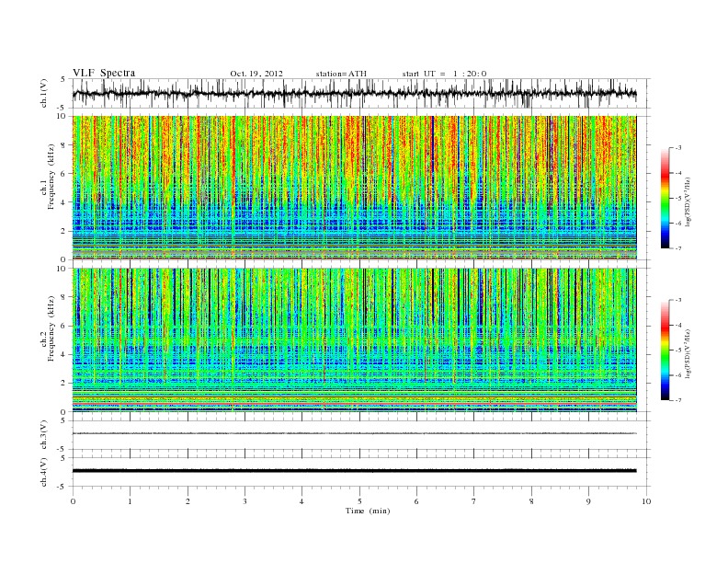Click the "6" kHz tick on ch.2 frequency axis
Screen dimensions: 728x563
[63, 326]
